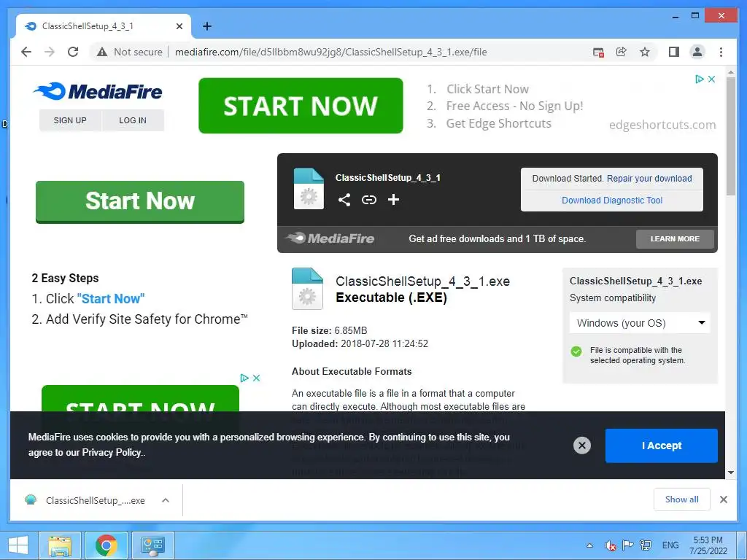747x560 pixels.
Task: Expand the download item options chevron
Action: click(x=166, y=500)
